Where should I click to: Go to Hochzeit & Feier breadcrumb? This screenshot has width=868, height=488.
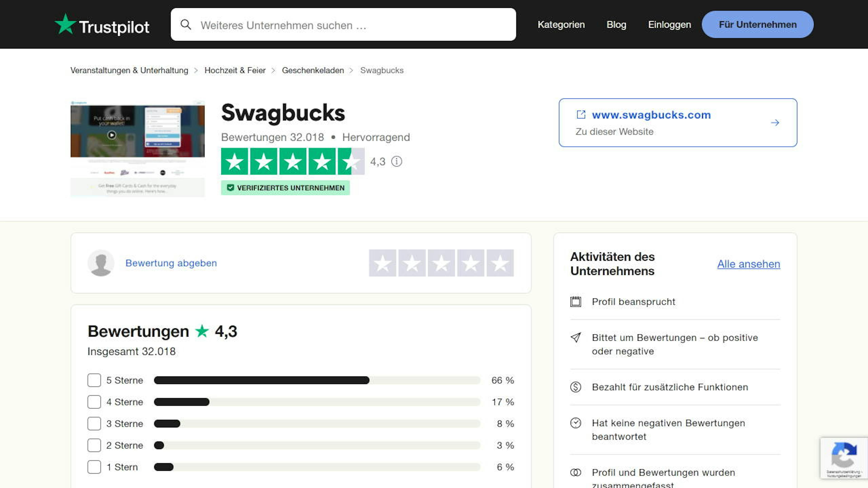(235, 70)
